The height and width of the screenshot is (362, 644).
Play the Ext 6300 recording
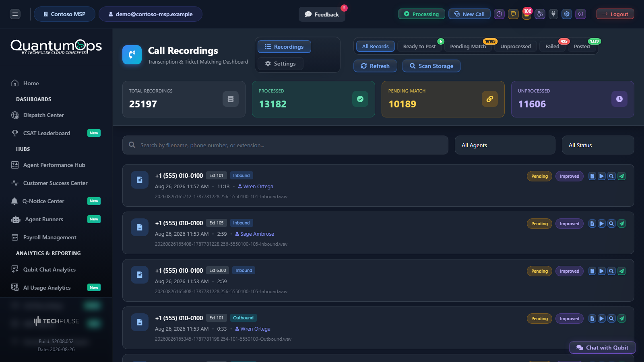pos(602,271)
